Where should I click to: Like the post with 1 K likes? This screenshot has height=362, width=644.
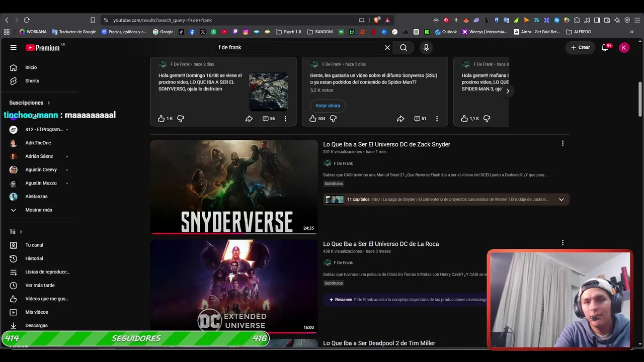click(161, 119)
